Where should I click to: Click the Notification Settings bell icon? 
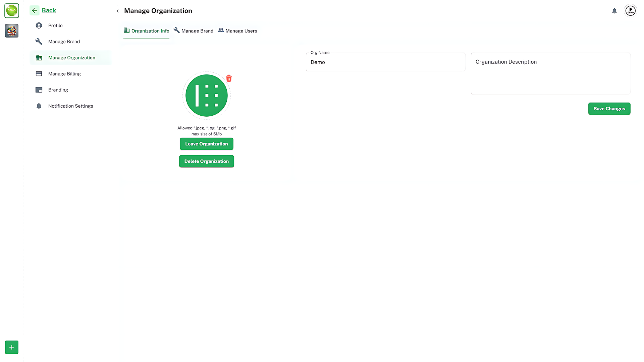[39, 106]
